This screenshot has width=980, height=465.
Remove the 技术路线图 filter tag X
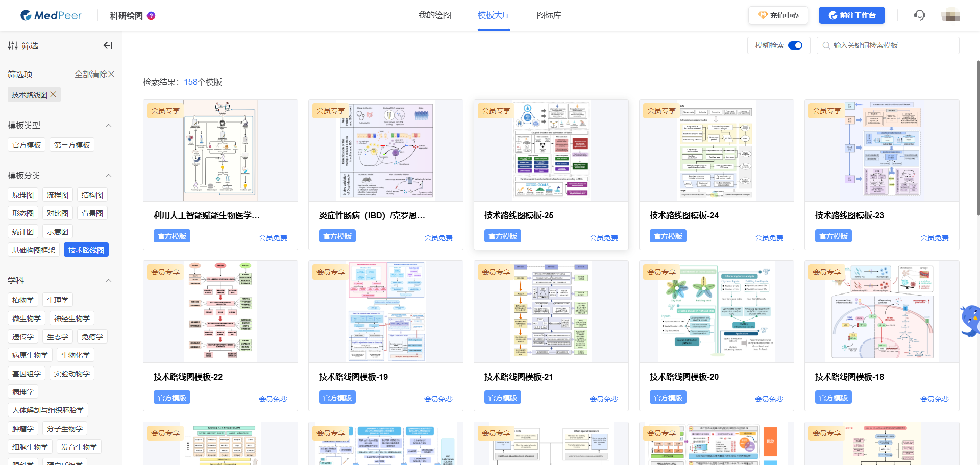53,94
